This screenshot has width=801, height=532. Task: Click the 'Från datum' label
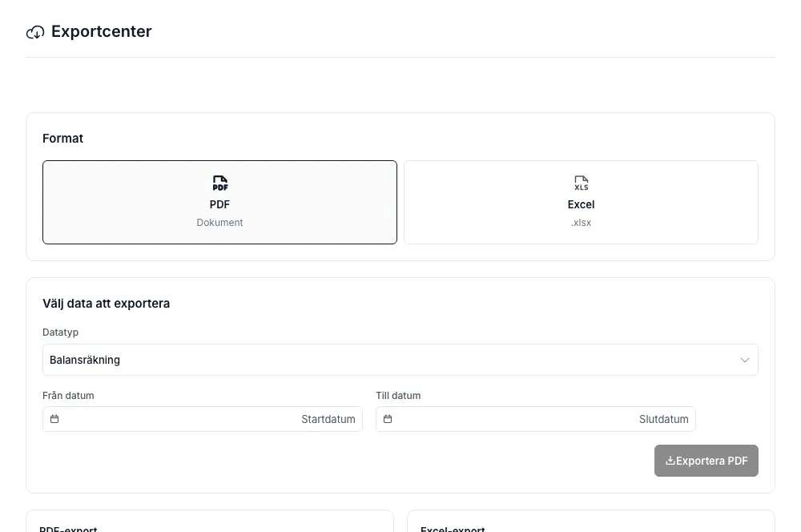click(x=68, y=396)
